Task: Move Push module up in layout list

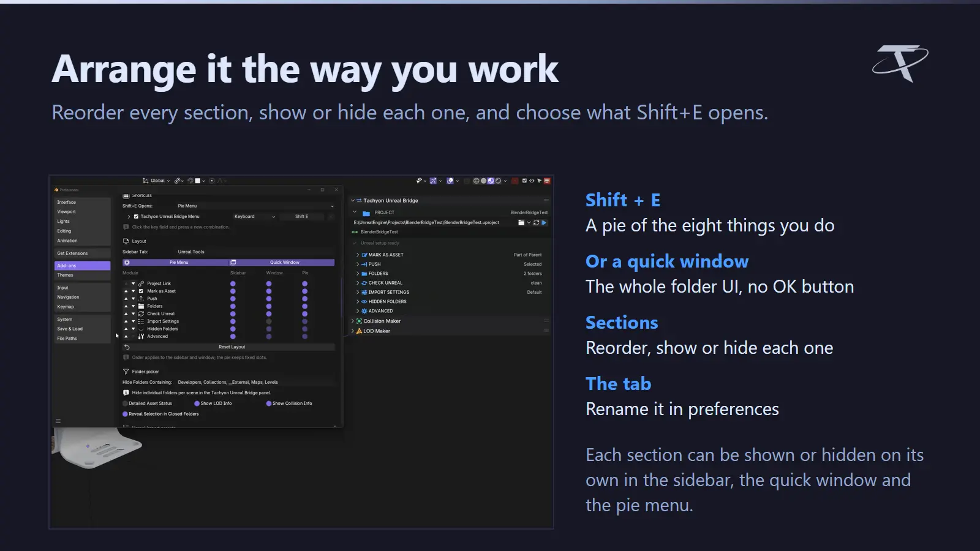Action: [126, 299]
